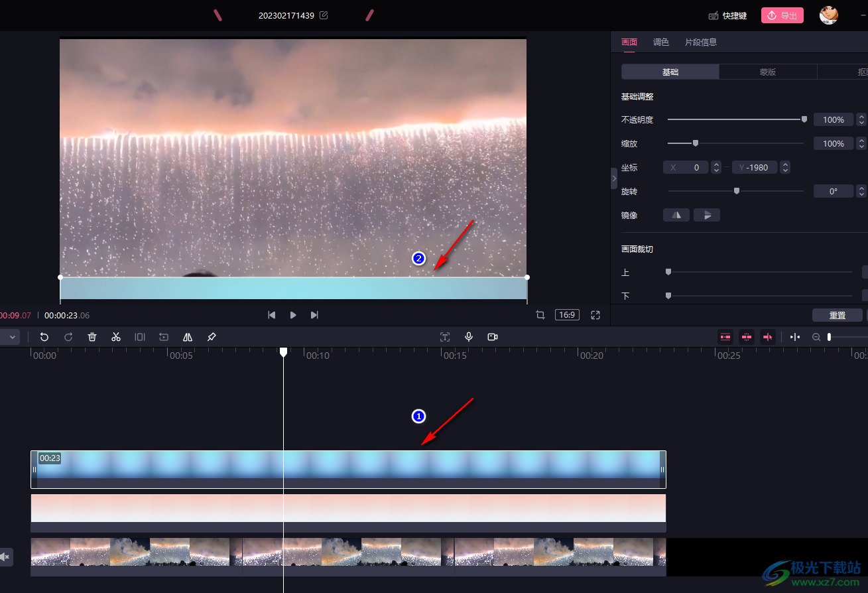Click the redo arrow icon

(68, 337)
